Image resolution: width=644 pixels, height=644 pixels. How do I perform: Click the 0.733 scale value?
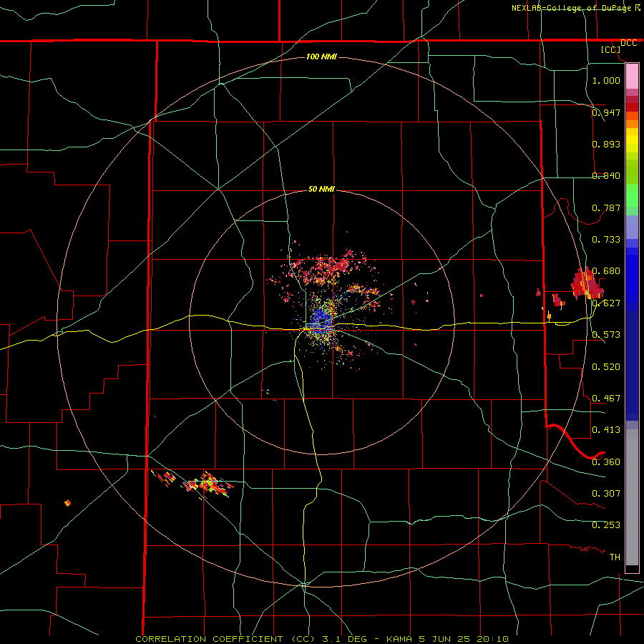point(606,239)
